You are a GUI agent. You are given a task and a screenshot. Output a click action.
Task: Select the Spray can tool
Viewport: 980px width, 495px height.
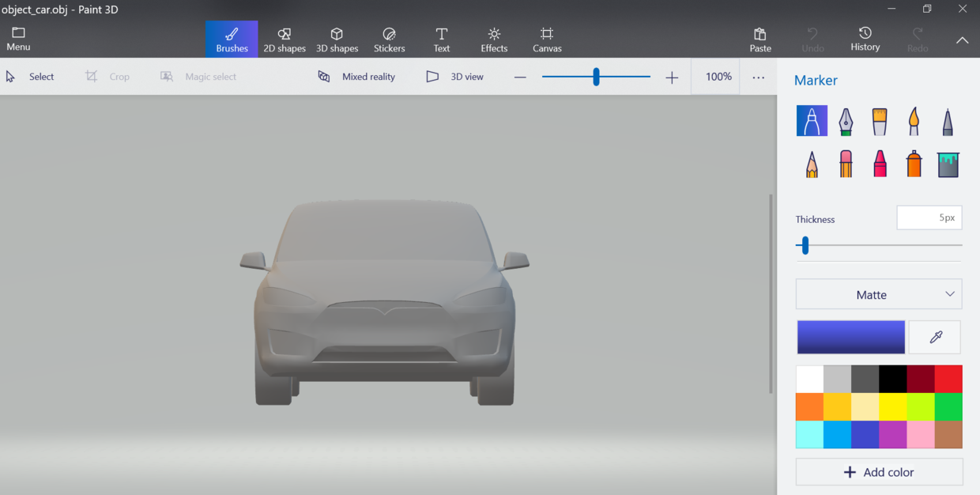[914, 164]
